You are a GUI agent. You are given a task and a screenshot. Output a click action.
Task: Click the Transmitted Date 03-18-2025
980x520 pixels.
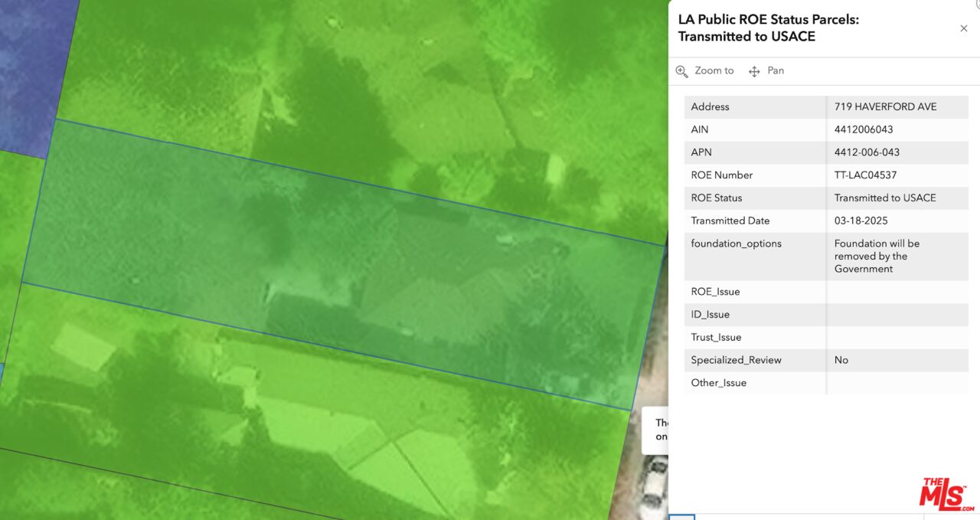[x=861, y=221]
